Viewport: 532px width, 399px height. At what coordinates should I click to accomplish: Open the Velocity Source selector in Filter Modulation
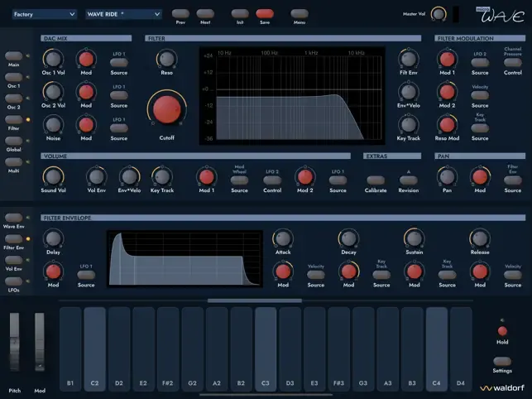480,95
